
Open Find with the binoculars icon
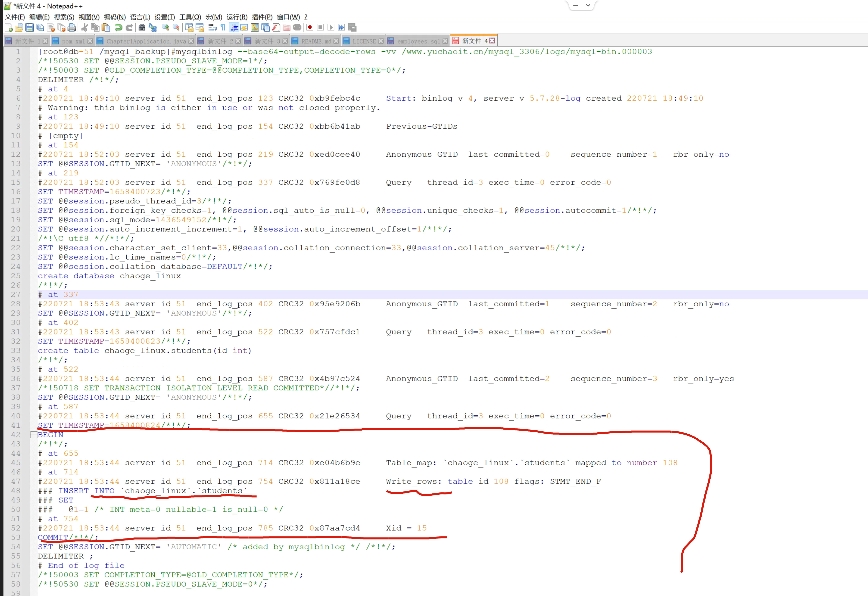142,27
